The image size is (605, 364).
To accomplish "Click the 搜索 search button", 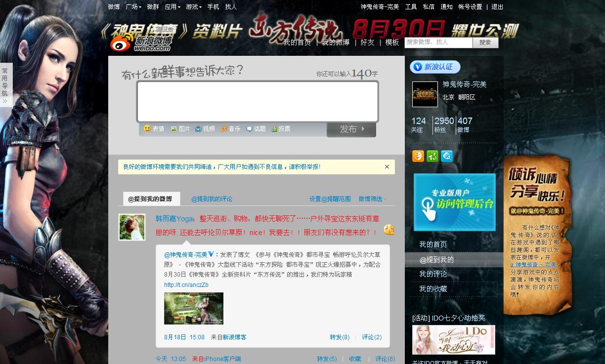I will coord(485,42).
